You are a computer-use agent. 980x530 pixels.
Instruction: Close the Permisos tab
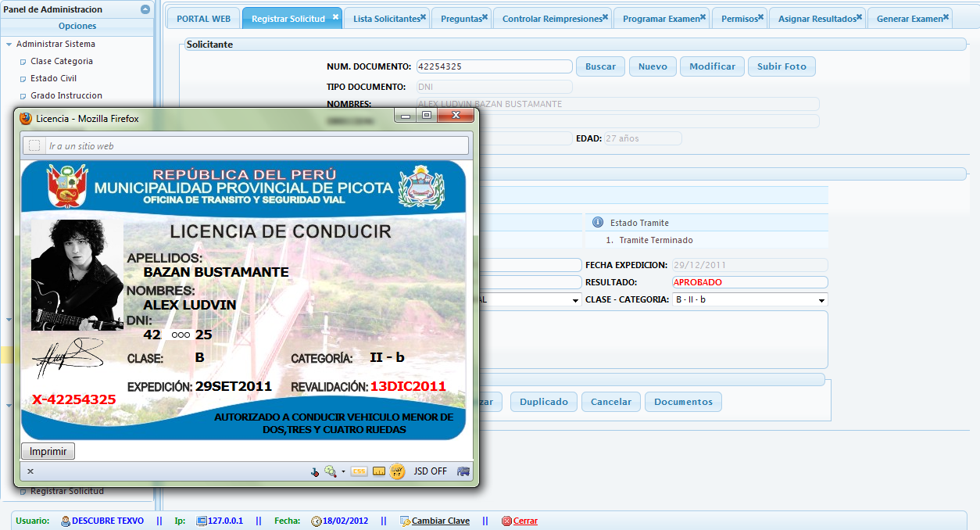[760, 17]
